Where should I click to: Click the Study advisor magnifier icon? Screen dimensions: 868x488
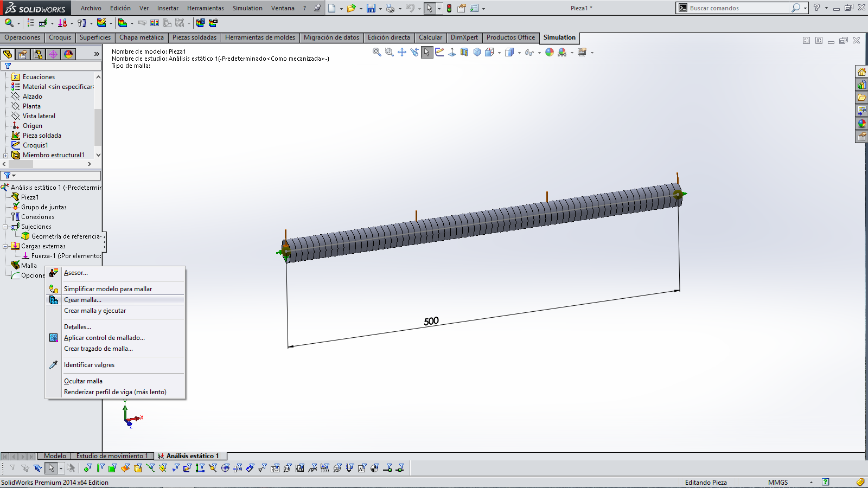click(x=9, y=23)
